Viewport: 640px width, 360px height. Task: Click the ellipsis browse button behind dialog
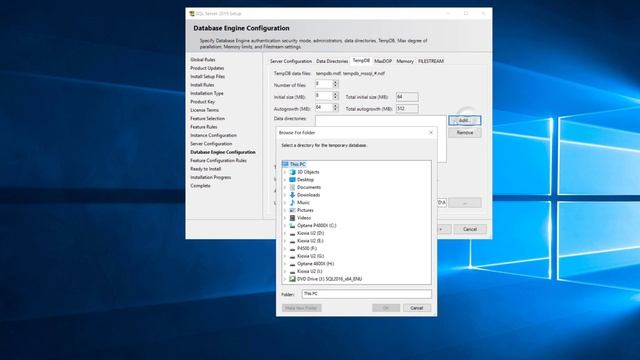(464, 203)
